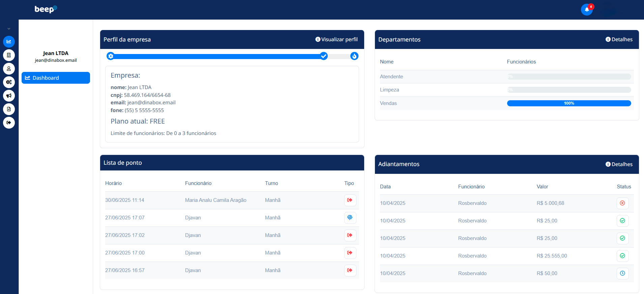Click the Vendas 100% progress bar
The height and width of the screenshot is (294, 644).
[x=569, y=103]
